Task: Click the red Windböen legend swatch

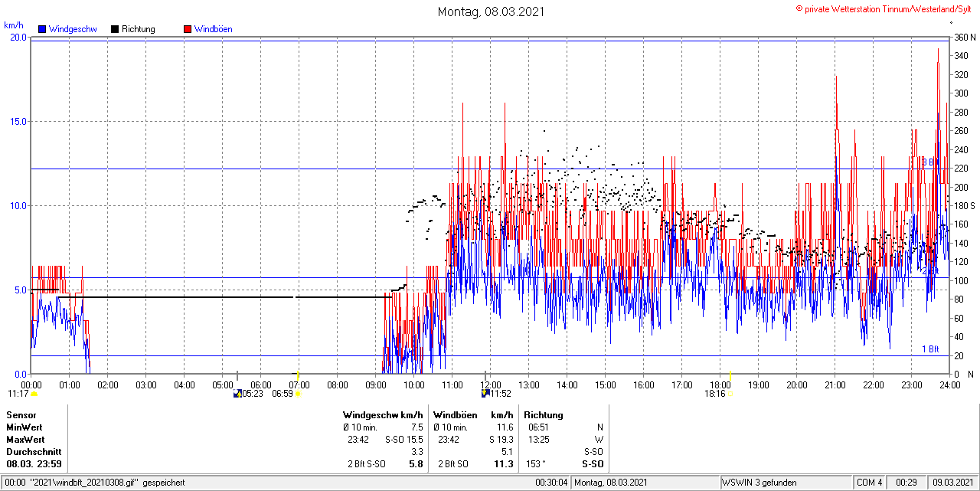Action: tap(188, 29)
